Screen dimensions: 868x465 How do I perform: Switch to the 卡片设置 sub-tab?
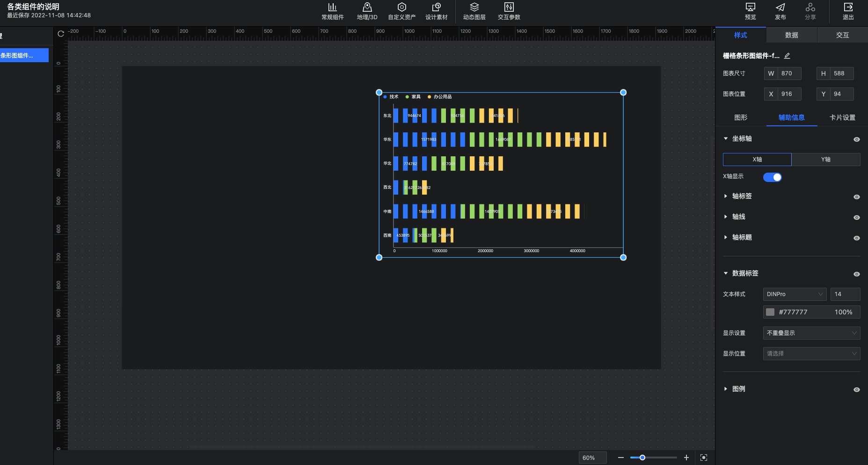tap(842, 117)
